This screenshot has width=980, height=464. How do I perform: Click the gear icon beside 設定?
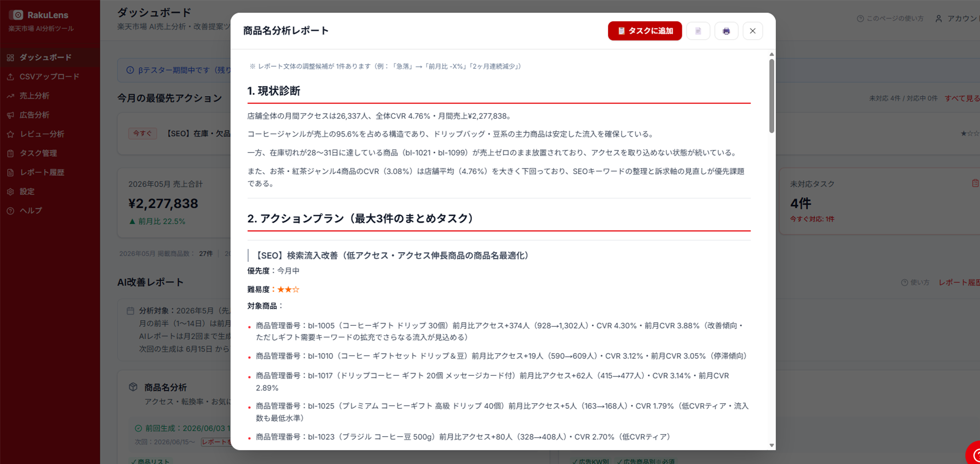point(10,191)
